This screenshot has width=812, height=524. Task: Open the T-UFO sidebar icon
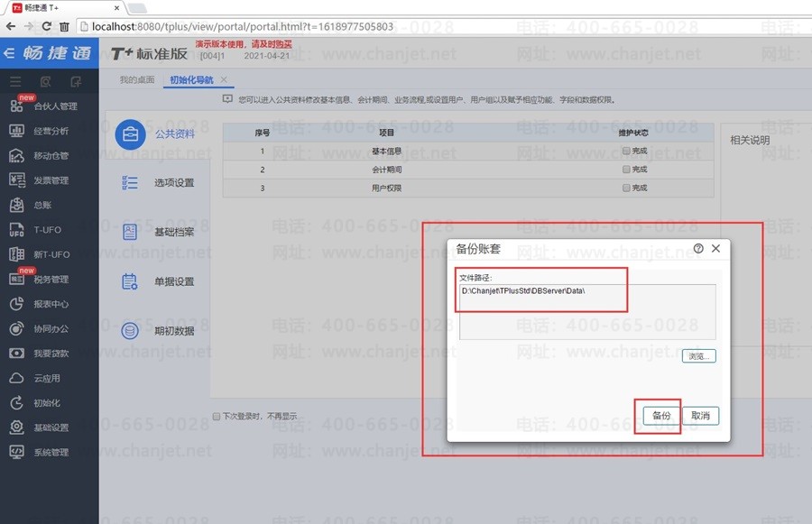(16, 229)
